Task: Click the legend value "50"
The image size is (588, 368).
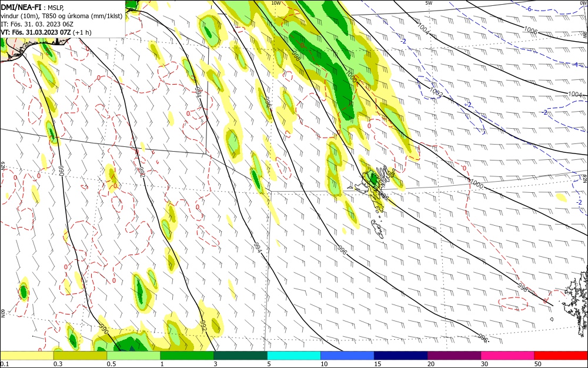Action: pyautogui.click(x=538, y=364)
